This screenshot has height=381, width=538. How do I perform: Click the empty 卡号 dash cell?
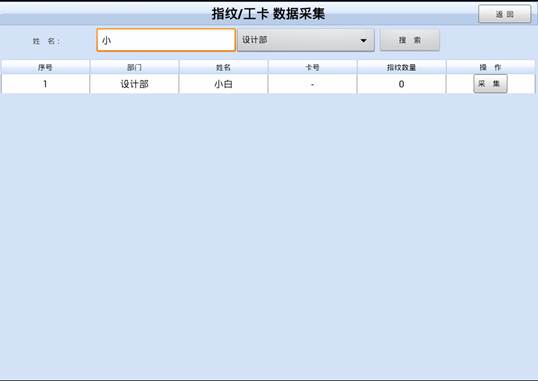312,84
